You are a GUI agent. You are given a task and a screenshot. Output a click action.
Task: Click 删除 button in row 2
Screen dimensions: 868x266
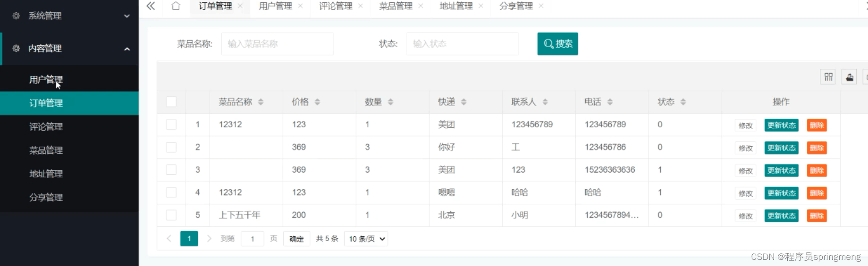[817, 148]
